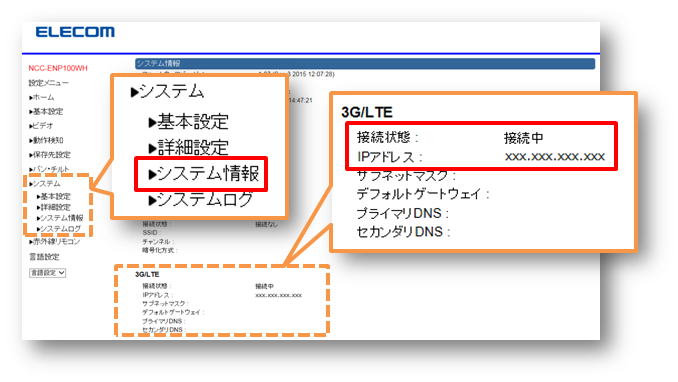
Task: Open the 動作検知 settings link
Action: [46, 140]
